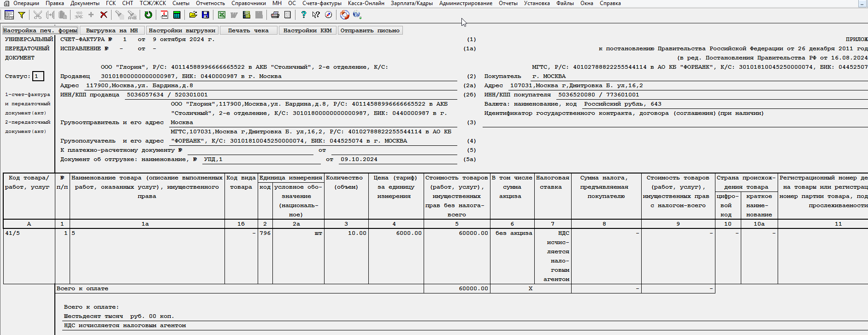
Task: Open the Счета-фактуры menu
Action: [322, 3]
